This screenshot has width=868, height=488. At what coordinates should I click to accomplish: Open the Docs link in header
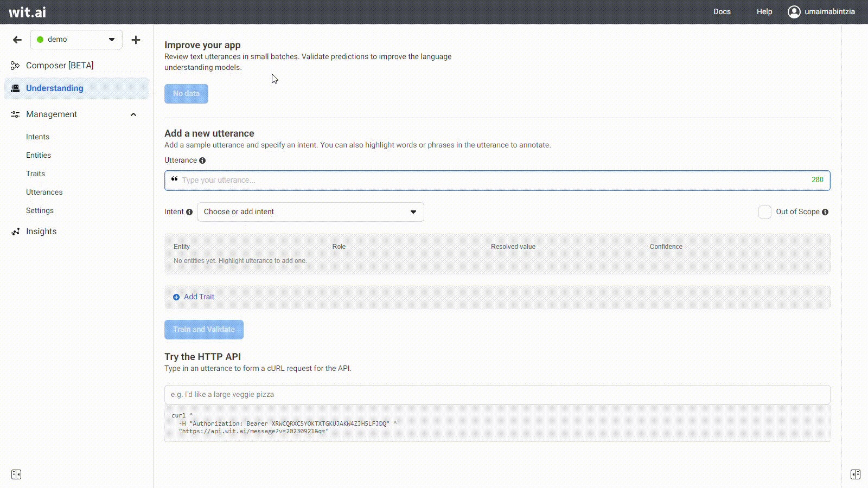click(722, 11)
